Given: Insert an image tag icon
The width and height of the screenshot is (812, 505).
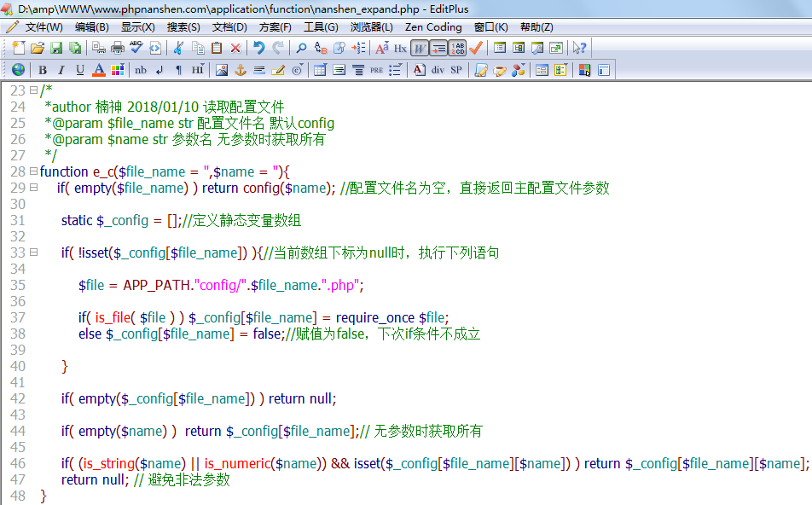Looking at the screenshot, I should [x=222, y=70].
